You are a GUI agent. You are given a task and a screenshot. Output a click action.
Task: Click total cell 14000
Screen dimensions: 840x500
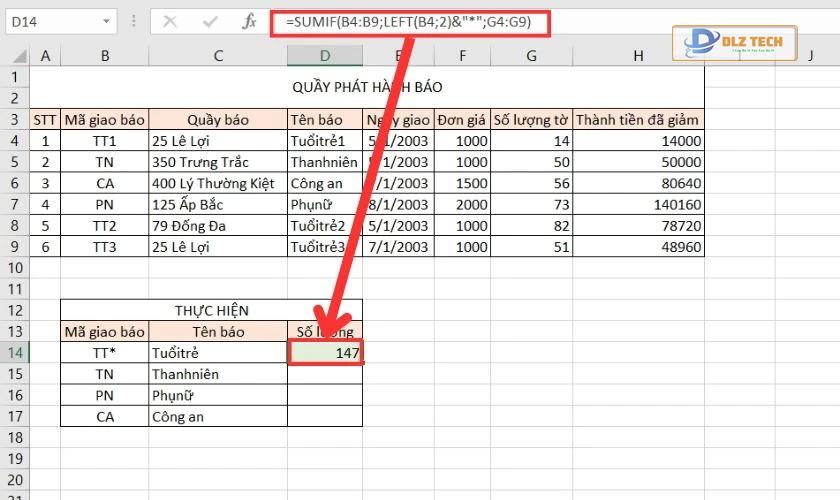(638, 141)
